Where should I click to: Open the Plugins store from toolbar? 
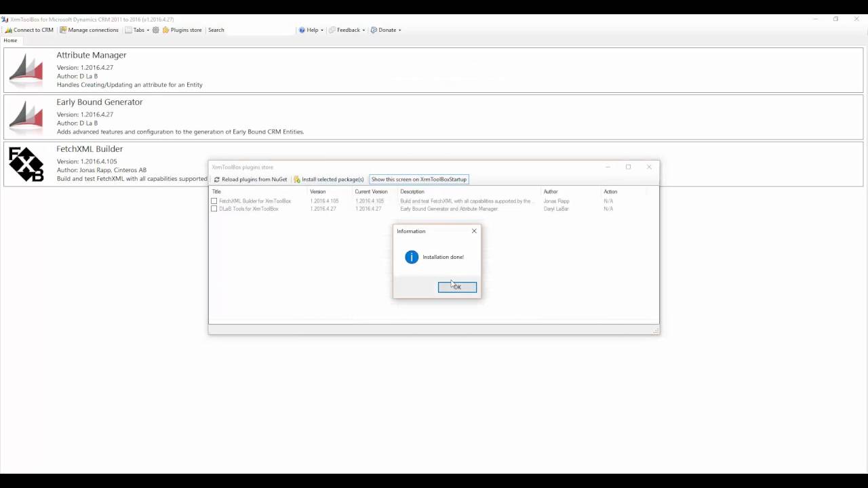click(x=182, y=30)
